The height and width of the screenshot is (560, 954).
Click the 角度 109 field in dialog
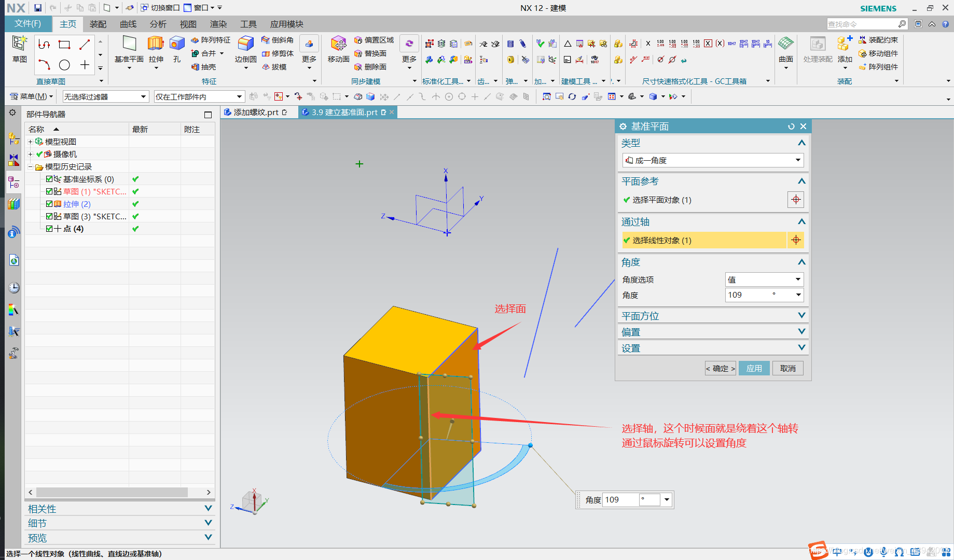coord(764,295)
